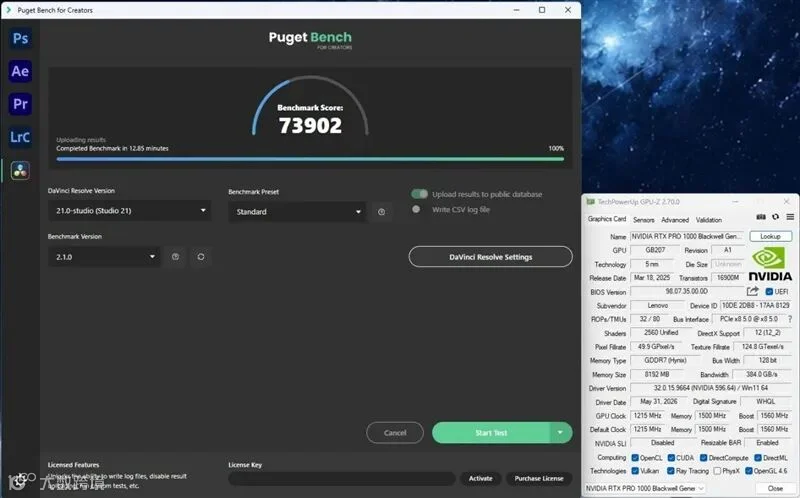Toggle the OpenGL 4.6 checkbox in GPU-Z
This screenshot has width=800, height=498.
[749, 470]
